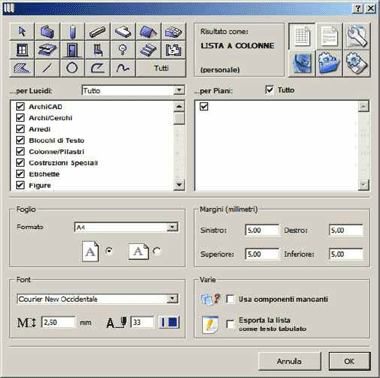Click the Inferiore margin field
Image resolution: width=380 pixels, height=378 pixels.
pos(346,254)
